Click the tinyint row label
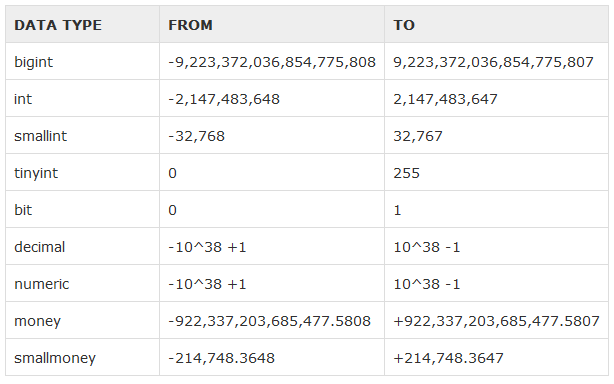Screen dimensions: 614x384 pyautogui.click(x=36, y=173)
